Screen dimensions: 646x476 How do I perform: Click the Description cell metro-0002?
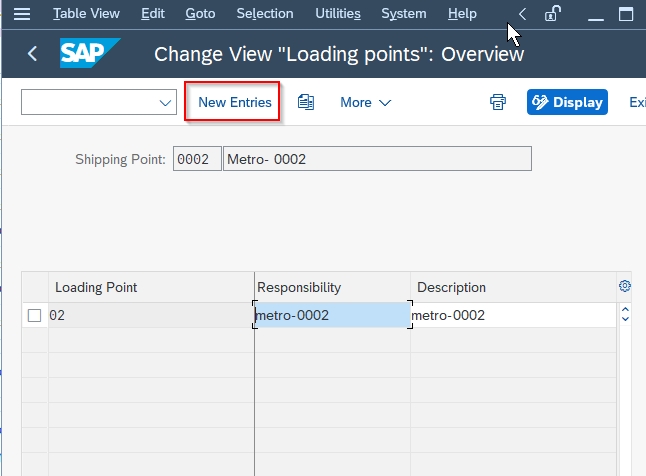[x=513, y=315]
